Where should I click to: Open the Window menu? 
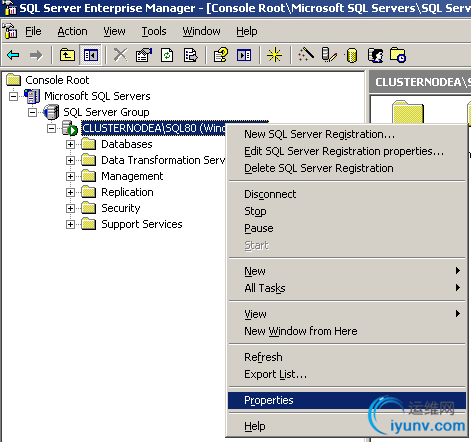[x=201, y=31]
